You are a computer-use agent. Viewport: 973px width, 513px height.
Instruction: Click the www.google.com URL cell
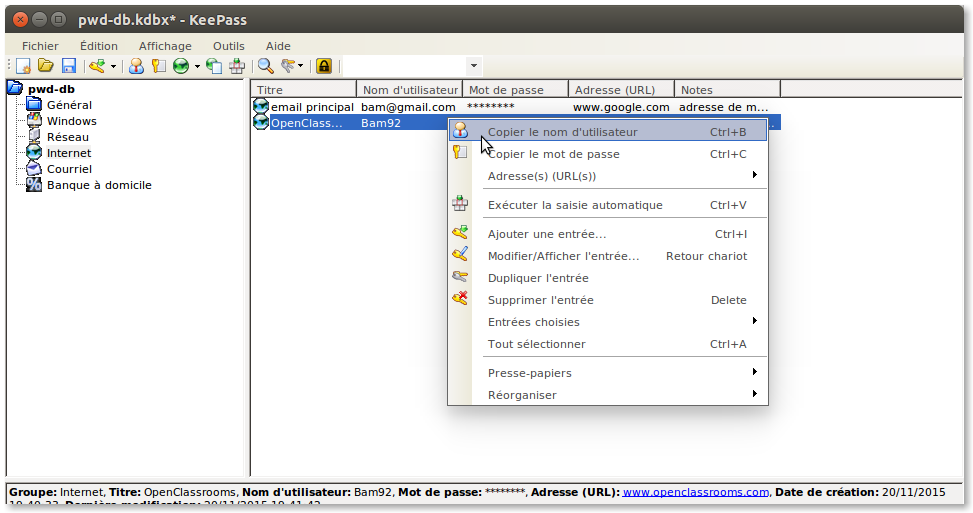pos(621,107)
